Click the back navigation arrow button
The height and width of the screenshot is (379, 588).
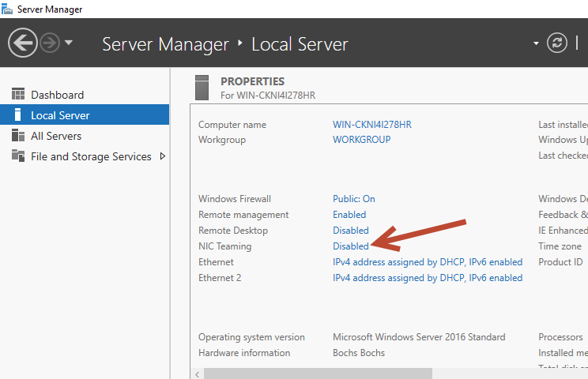(23, 43)
